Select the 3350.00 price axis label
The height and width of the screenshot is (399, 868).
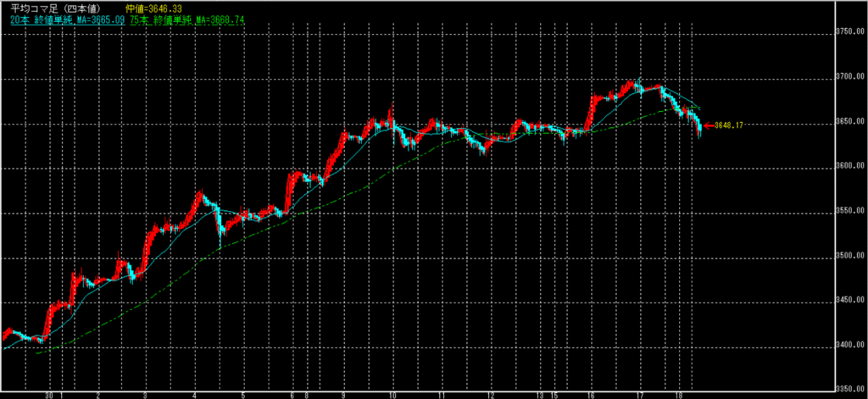tap(850, 389)
